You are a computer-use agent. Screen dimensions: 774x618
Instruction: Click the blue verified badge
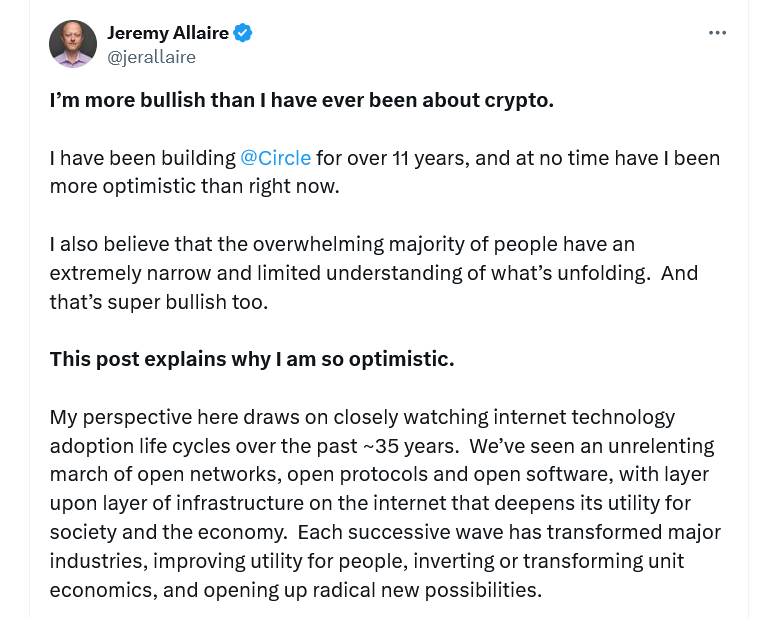click(243, 34)
